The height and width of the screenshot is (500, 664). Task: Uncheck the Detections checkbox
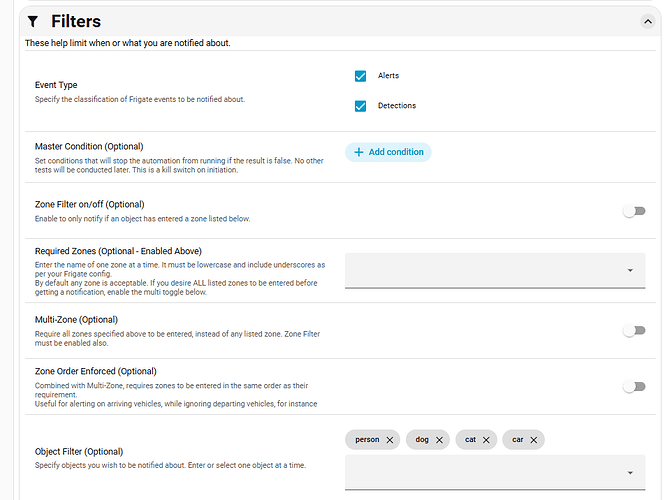tap(360, 106)
